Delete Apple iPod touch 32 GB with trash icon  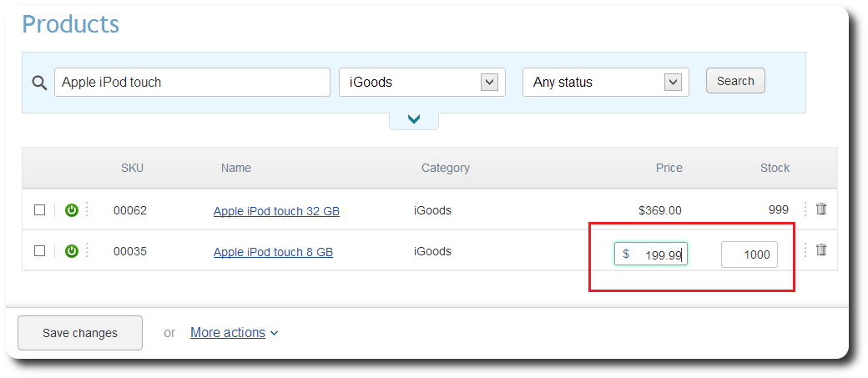[x=821, y=209]
